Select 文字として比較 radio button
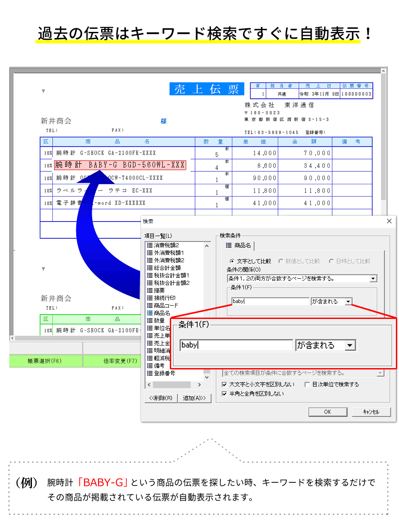The height and width of the screenshot is (532, 399). coord(232,261)
